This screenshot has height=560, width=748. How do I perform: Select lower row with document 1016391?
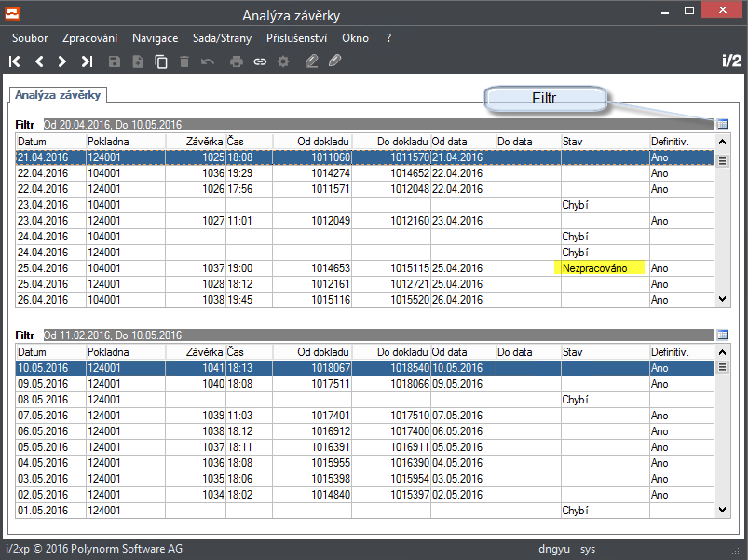tap(365, 447)
